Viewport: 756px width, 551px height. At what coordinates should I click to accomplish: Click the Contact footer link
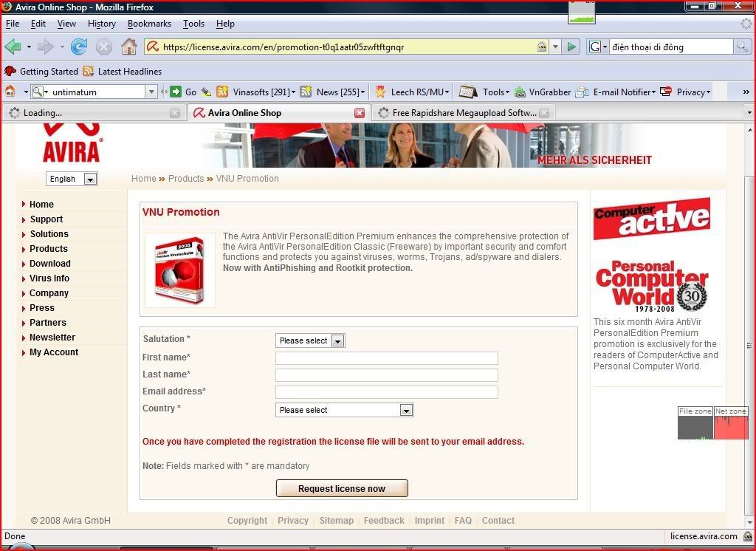(498, 521)
